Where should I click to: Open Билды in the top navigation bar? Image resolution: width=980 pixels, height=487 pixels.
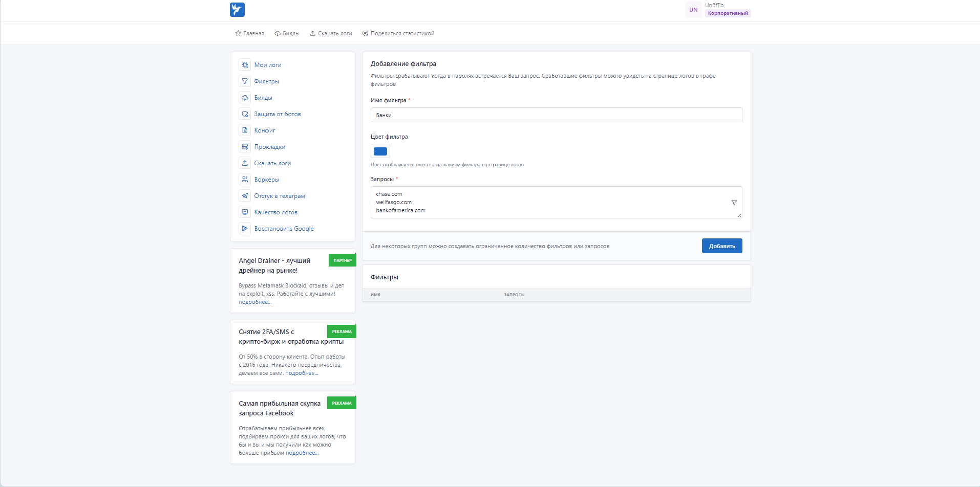287,33
